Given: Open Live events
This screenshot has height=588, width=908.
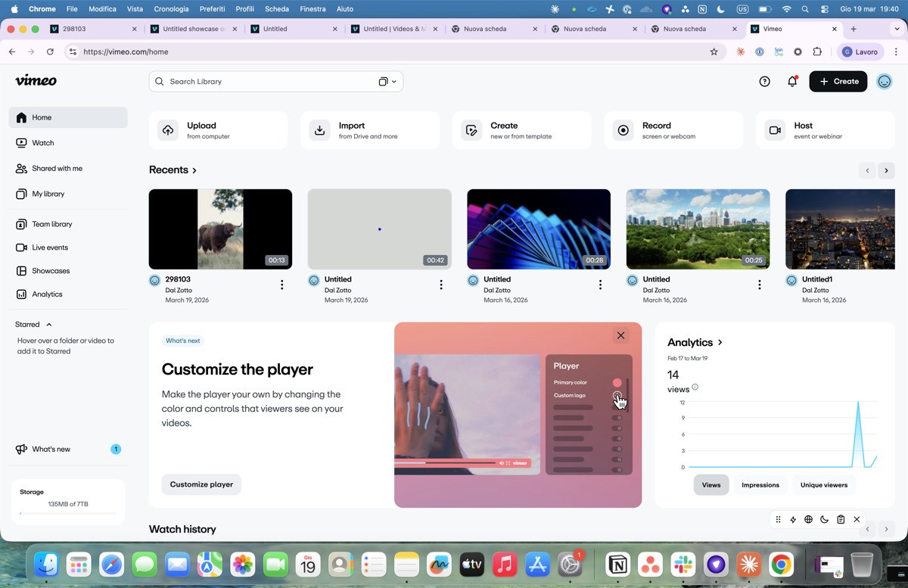Looking at the screenshot, I should click(68, 247).
